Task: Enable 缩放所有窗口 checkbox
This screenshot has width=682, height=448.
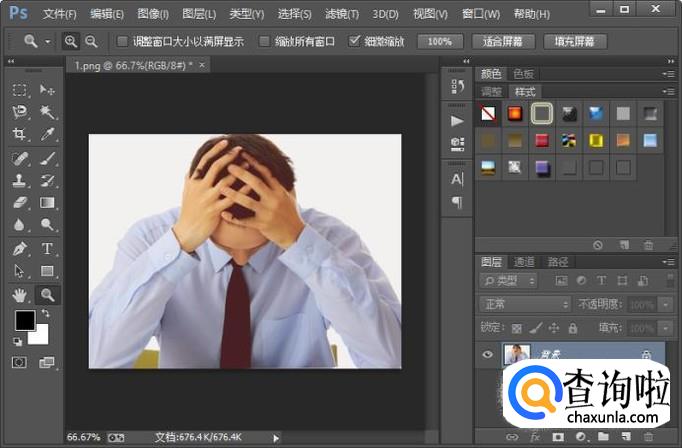Action: (264, 42)
